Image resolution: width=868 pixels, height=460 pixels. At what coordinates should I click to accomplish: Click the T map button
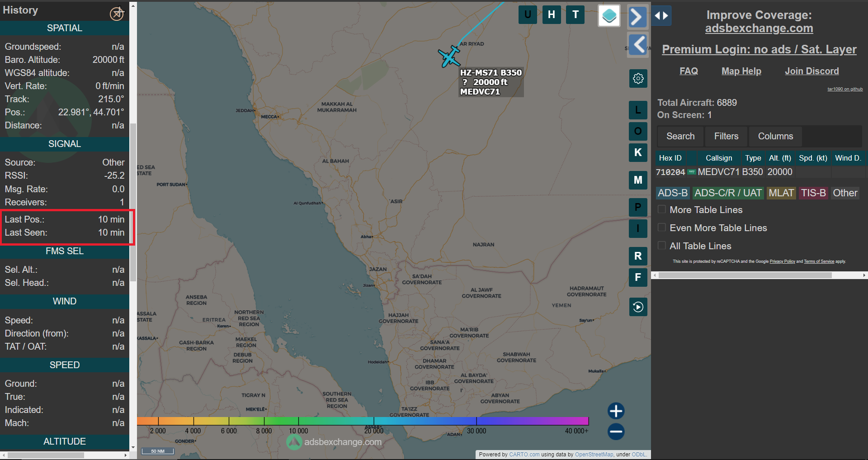click(x=576, y=15)
